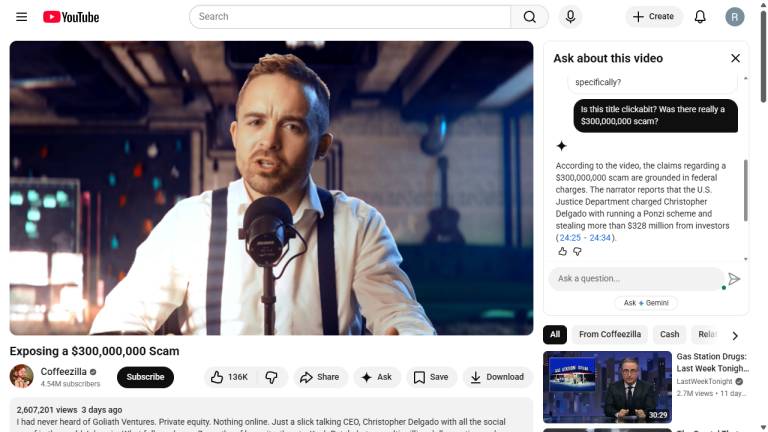Click chat panel scroll-up arrow
Viewport: 768px width, 432px height.
(x=745, y=78)
